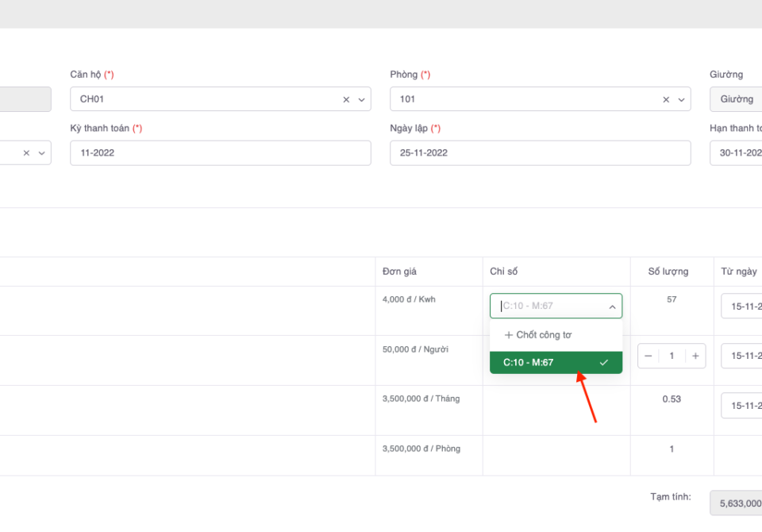Clear selection in the leftmost partial dropdown
762x532 pixels.
tap(26, 153)
